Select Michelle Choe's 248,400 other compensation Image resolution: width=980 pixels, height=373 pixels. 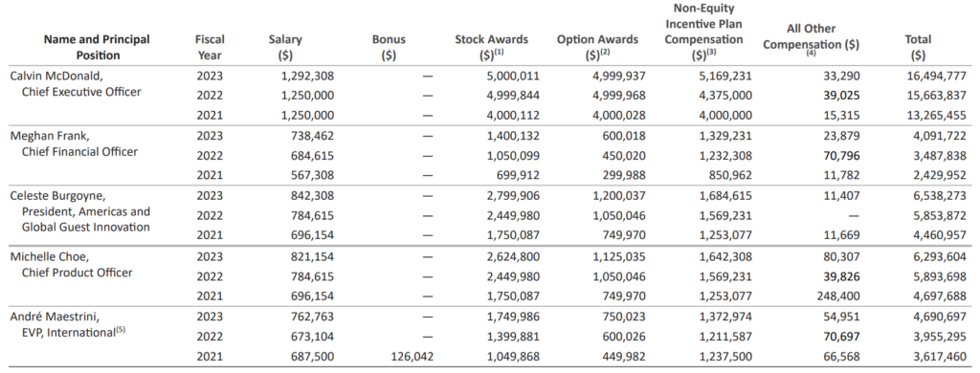[839, 296]
